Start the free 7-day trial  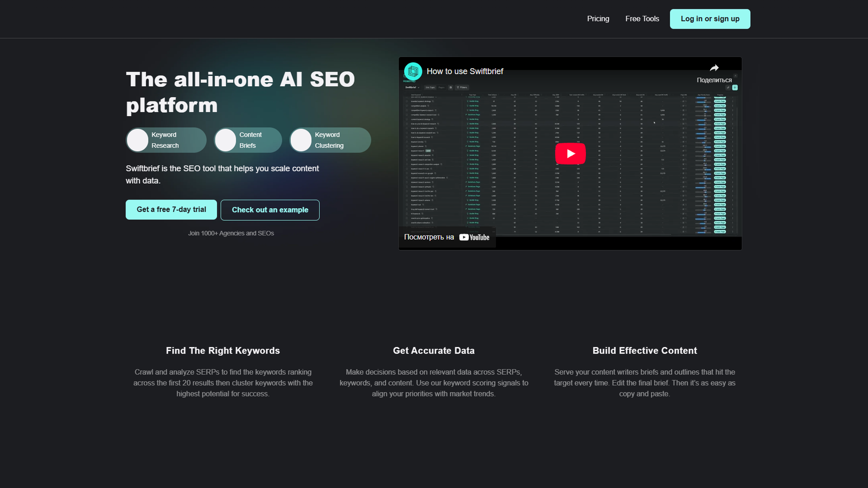coord(171,210)
